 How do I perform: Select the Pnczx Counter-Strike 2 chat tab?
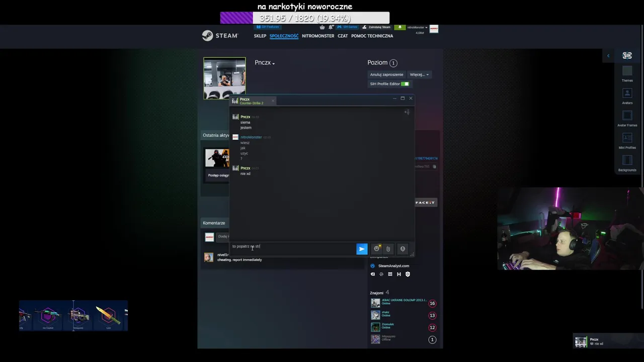click(x=252, y=101)
